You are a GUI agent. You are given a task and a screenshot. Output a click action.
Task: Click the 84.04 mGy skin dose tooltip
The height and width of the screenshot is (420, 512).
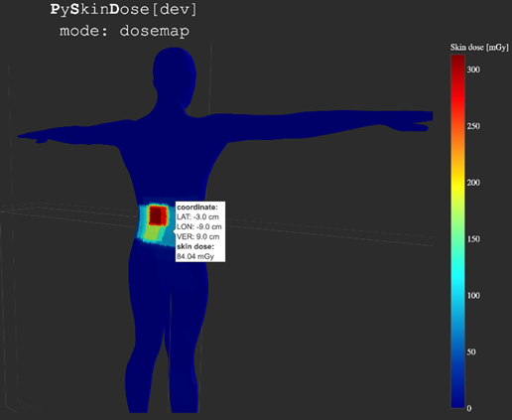point(200,231)
